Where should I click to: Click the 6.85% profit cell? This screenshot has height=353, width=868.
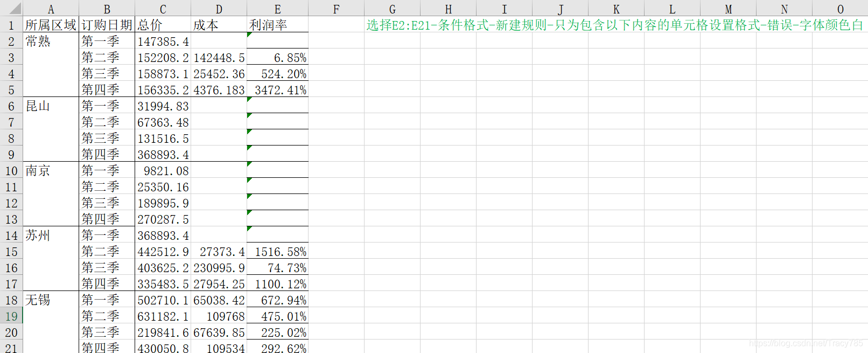coord(277,57)
